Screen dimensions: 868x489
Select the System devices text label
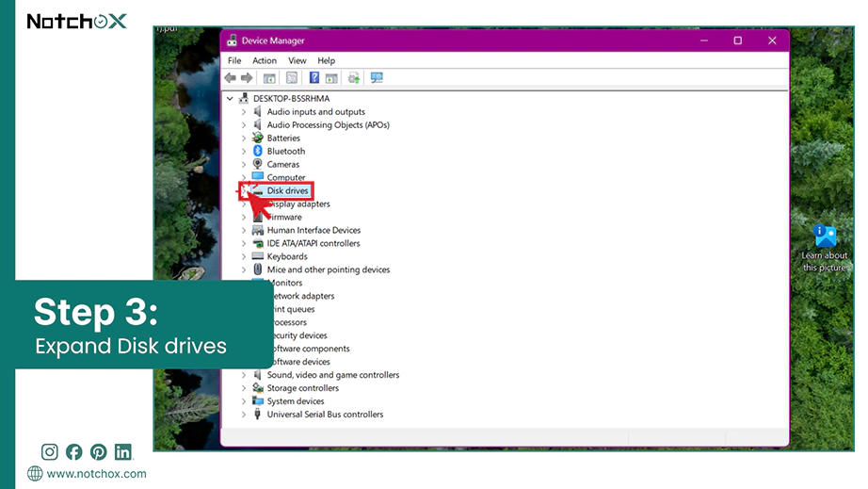296,401
